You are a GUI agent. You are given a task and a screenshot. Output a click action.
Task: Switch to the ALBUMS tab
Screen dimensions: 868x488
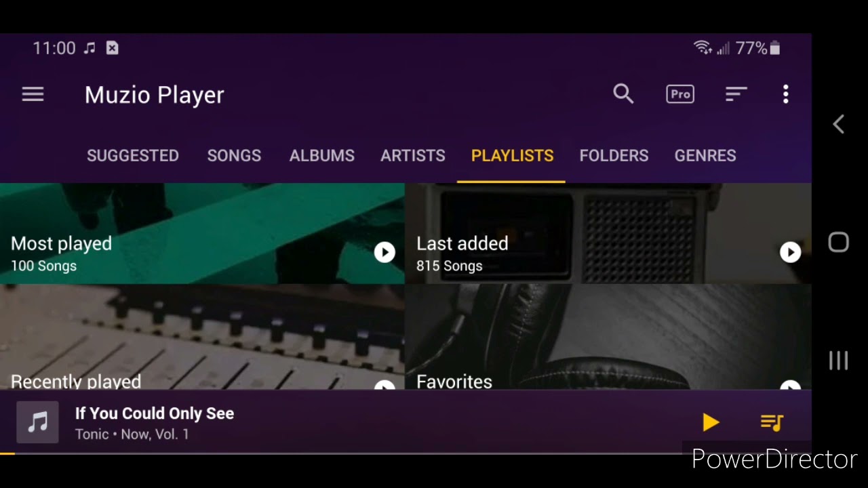(322, 155)
